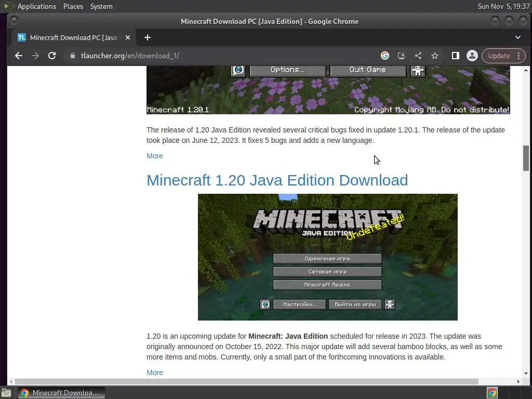The image size is (532, 399).
Task: Open the System menu
Action: [101, 6]
